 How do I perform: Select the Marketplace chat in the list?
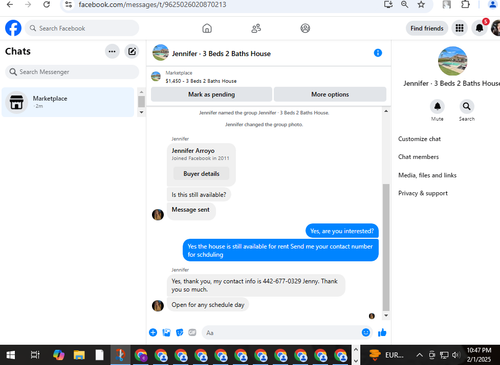coord(68,102)
